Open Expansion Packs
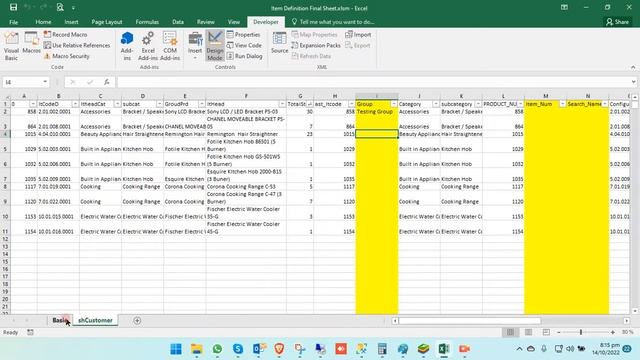The width and height of the screenshot is (640, 360). pyautogui.click(x=316, y=45)
